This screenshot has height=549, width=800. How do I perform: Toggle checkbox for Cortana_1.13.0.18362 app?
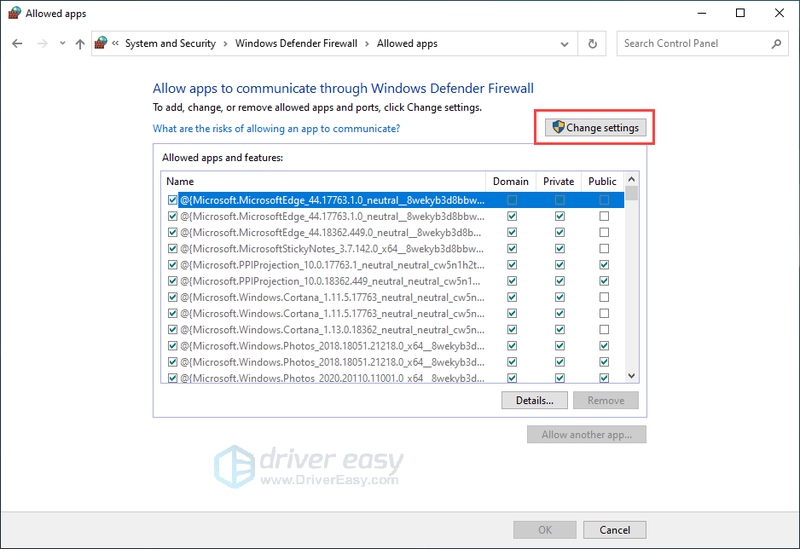point(172,330)
